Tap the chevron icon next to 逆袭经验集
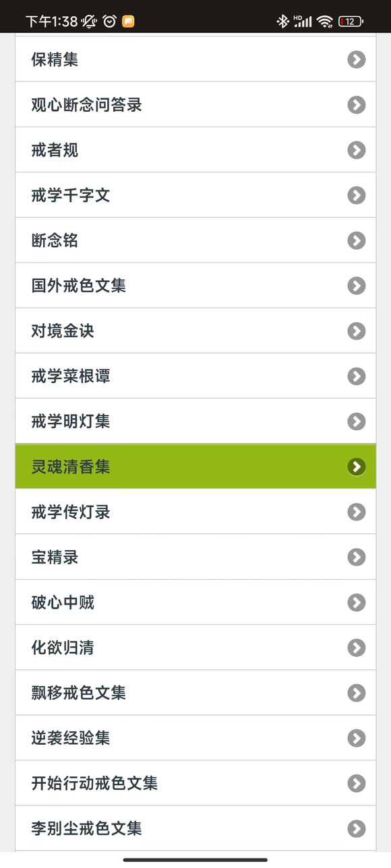 click(x=357, y=738)
